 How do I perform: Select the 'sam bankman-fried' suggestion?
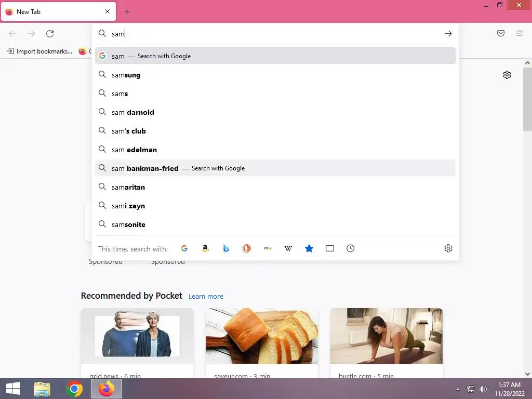(275, 168)
